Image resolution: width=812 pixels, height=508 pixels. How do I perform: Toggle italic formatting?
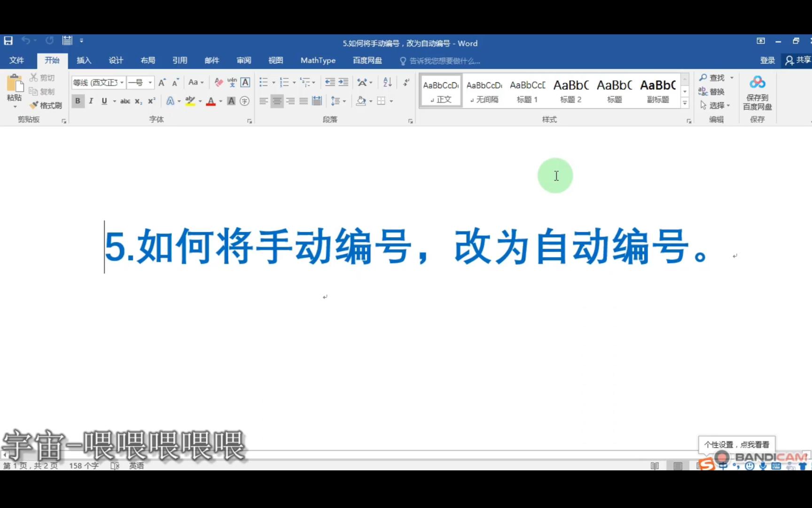[91, 101]
